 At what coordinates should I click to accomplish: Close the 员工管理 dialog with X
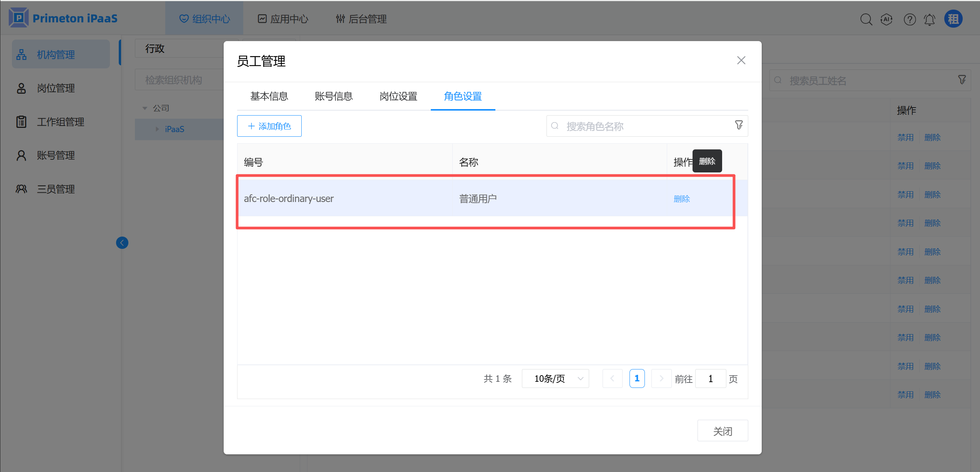[741, 60]
